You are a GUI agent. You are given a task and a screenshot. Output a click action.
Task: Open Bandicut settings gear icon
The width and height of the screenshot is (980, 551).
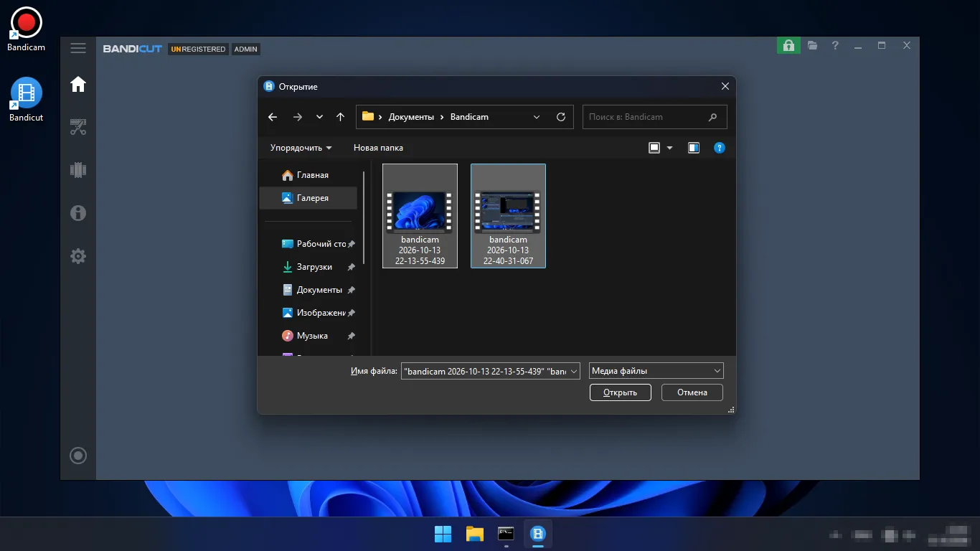click(78, 256)
